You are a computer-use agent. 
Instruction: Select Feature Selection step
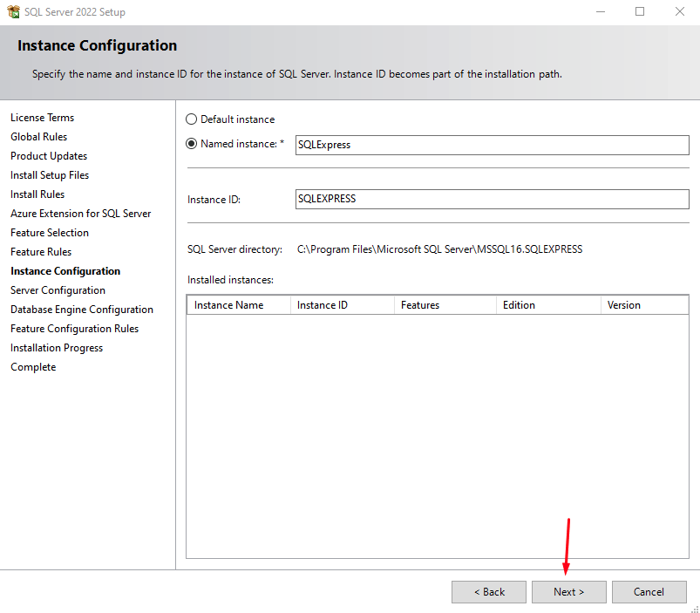pos(50,233)
